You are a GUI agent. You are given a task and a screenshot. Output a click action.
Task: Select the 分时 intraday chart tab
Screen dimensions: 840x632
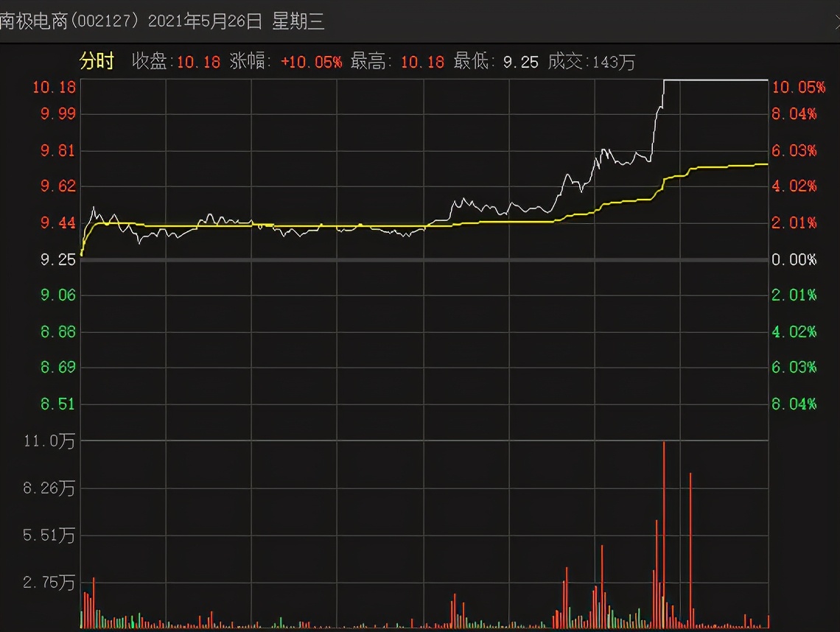[x=97, y=61]
